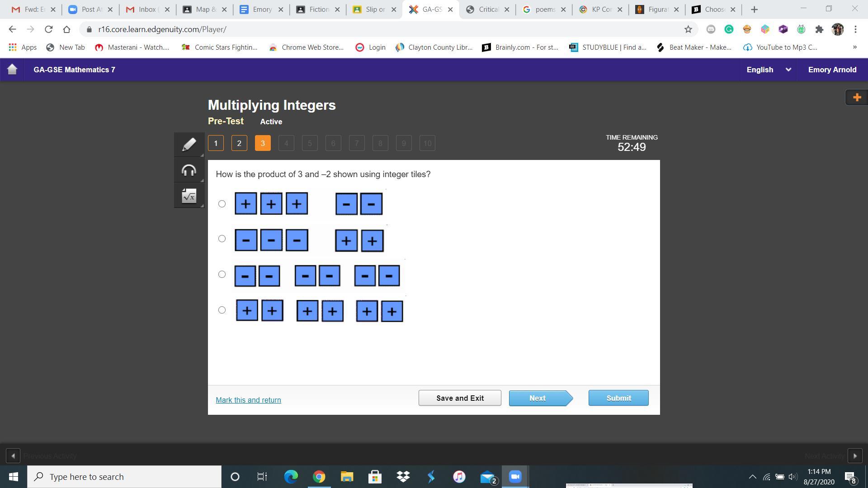Select the pencil highlighter tool
The width and height of the screenshot is (868, 488).
click(x=189, y=145)
